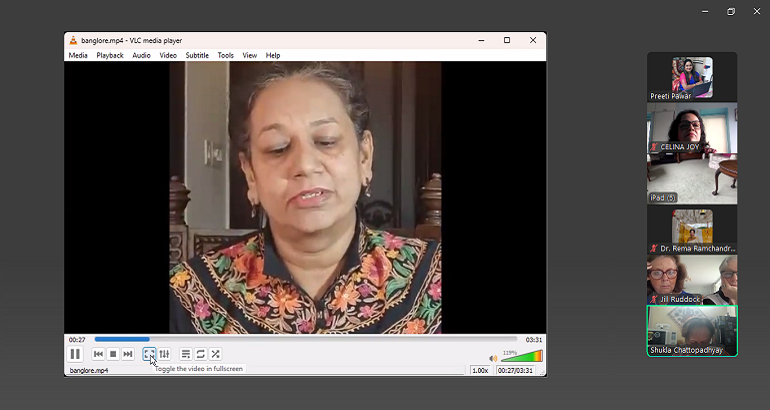
Task: Pause the video playback
Action: coord(75,354)
